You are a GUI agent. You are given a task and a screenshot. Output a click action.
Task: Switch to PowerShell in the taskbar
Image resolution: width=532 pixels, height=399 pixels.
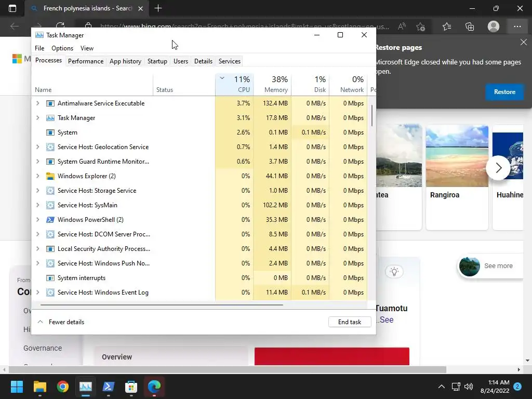click(108, 387)
